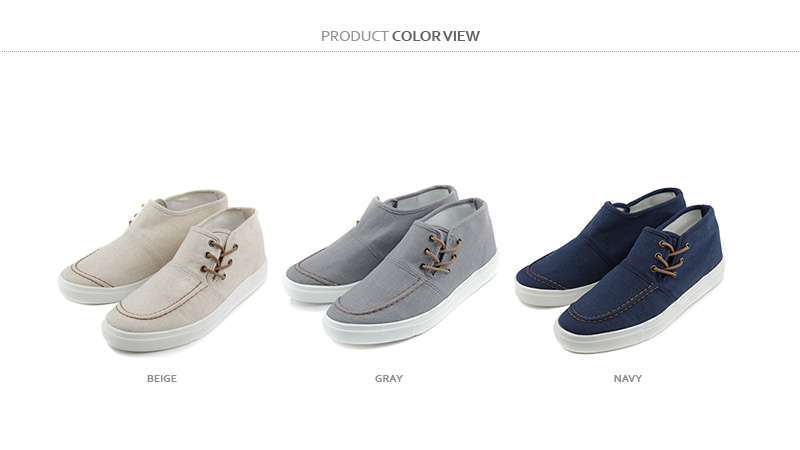This screenshot has width=800, height=450.
Task: Click the NAVY color label
Action: (x=628, y=379)
